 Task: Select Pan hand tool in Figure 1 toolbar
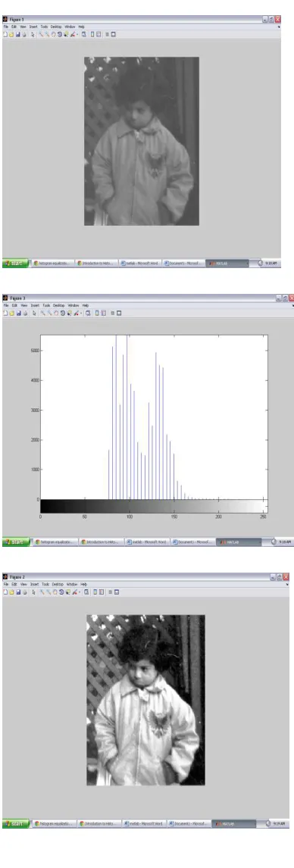53,34
